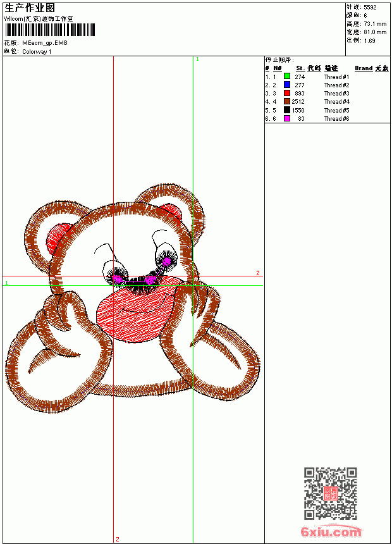Click the magenta eye on the right
392x544 pixels.
[x=166, y=261]
